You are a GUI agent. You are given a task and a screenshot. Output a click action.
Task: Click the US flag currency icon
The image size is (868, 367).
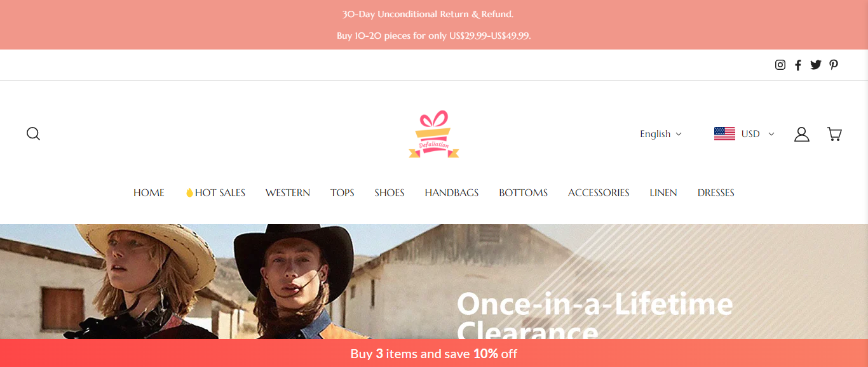[x=724, y=134]
